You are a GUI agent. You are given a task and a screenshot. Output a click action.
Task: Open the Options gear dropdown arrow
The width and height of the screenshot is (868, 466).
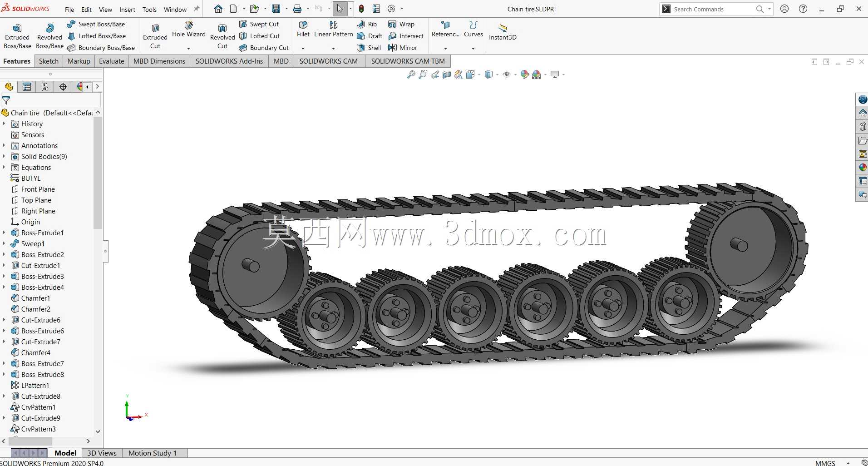click(x=402, y=9)
